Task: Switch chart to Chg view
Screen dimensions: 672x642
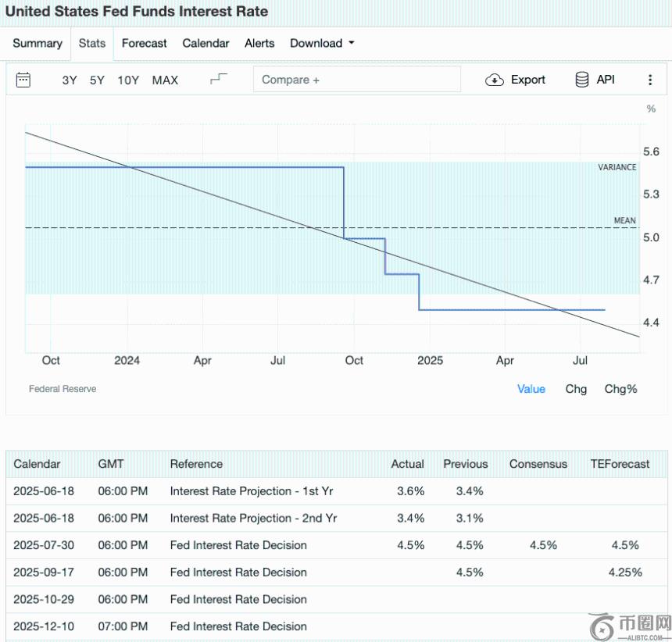Action: coord(576,389)
